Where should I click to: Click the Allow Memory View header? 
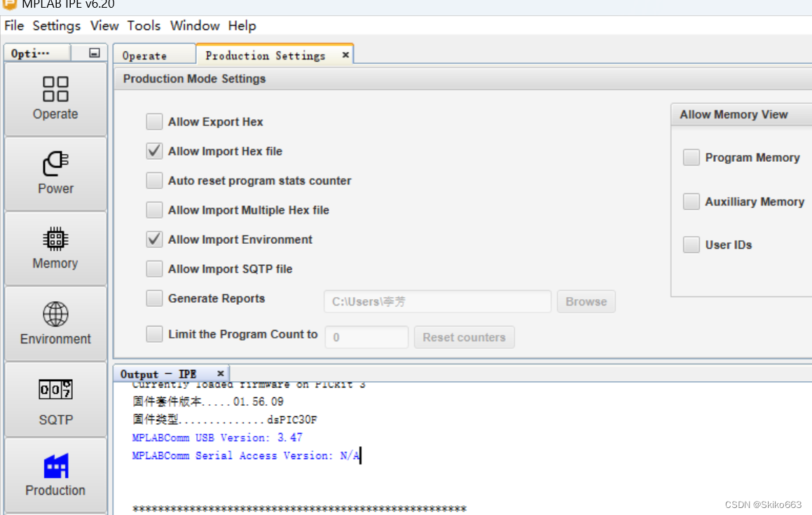click(x=734, y=114)
